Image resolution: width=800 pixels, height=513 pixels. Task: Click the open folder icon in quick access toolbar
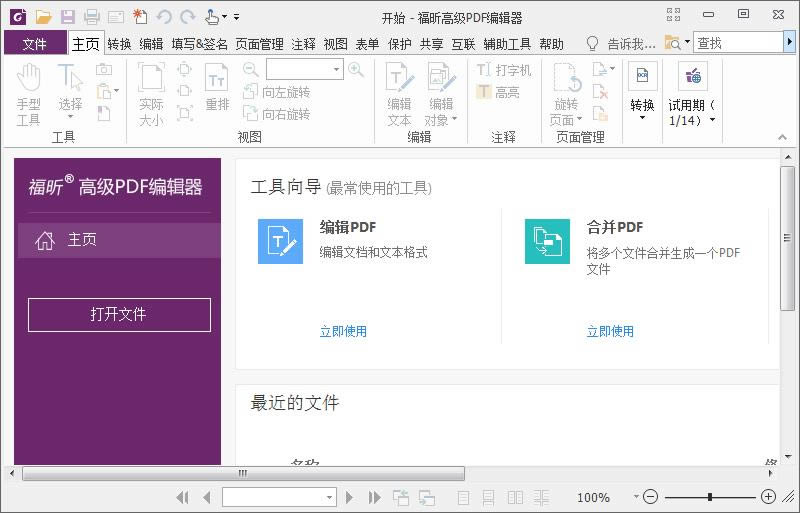click(43, 17)
